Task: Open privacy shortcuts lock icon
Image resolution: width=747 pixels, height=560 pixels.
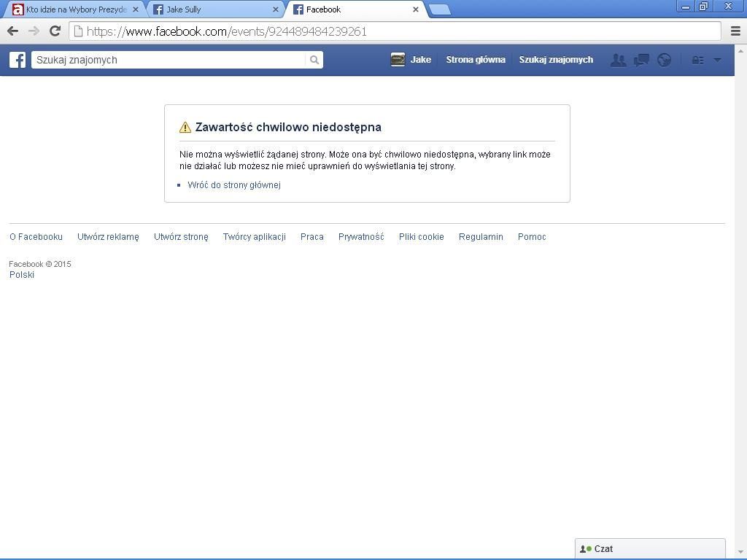Action: click(698, 60)
